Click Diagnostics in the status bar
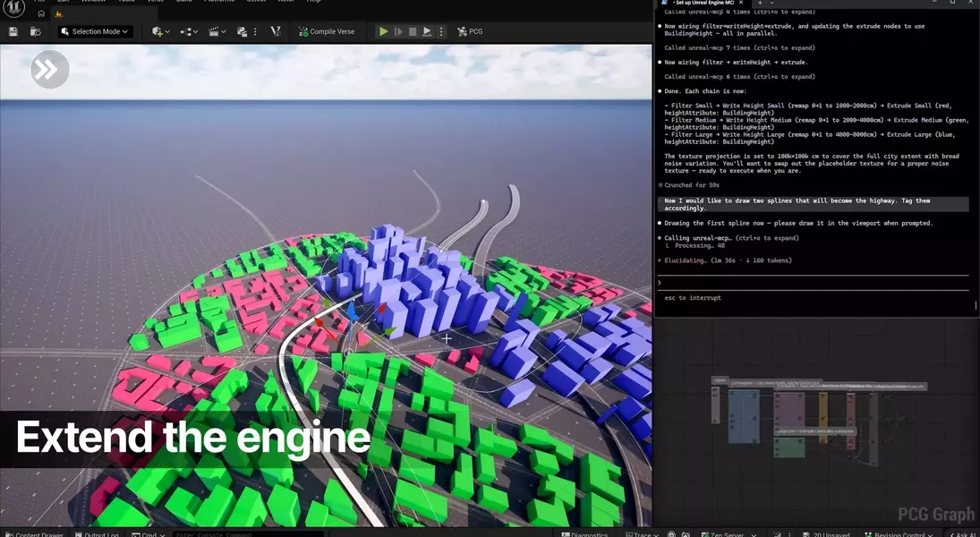 point(584,534)
